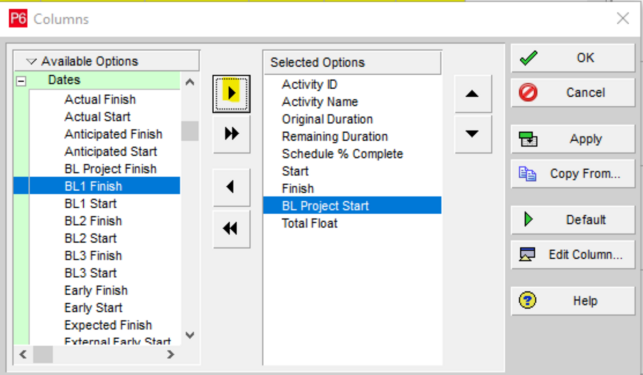This screenshot has width=643, height=375.
Task: Select BL Project Start in Selected Options
Action: (x=352, y=206)
